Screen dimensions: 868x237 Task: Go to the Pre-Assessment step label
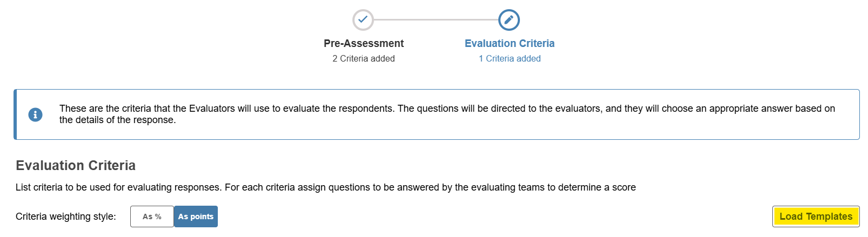pyautogui.click(x=364, y=43)
